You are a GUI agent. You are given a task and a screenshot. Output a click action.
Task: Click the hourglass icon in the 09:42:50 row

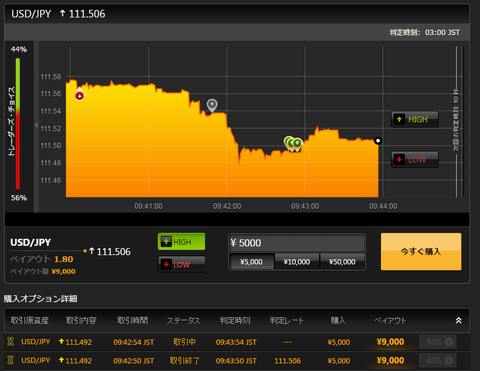pyautogui.click(x=11, y=360)
